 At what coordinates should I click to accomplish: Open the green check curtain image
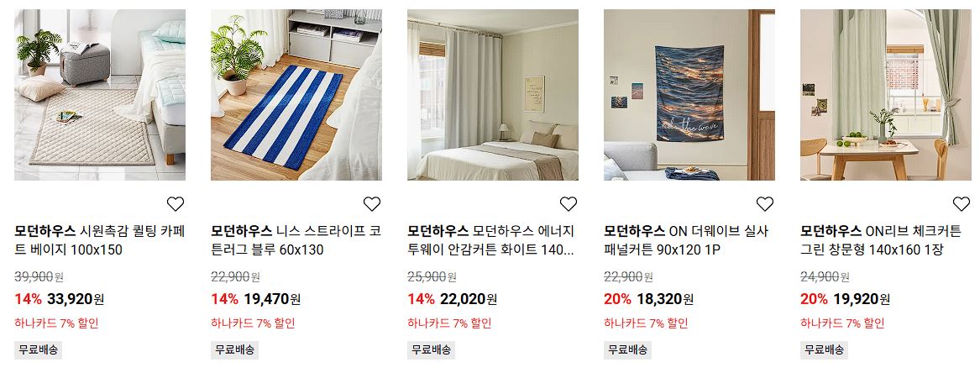[886, 95]
